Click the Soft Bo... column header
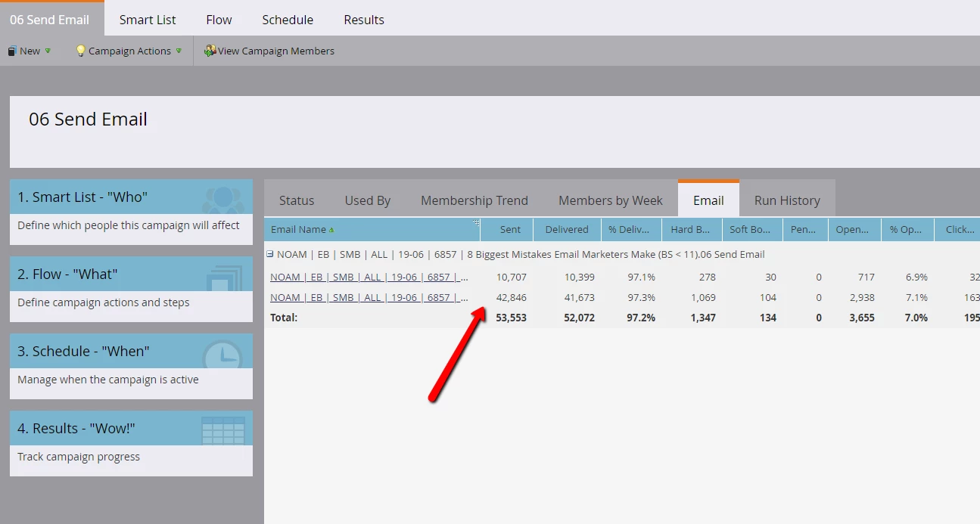 752,230
